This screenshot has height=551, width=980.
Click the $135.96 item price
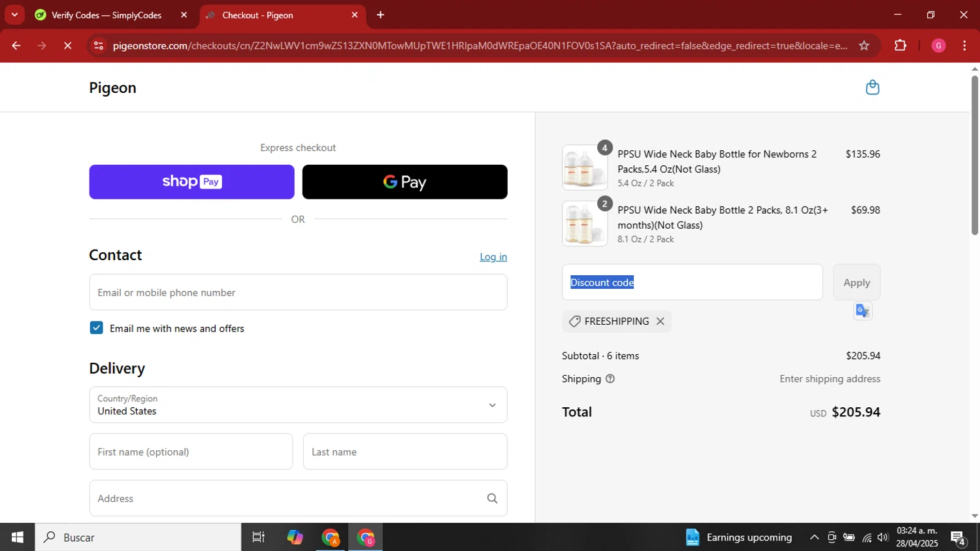[862, 154]
